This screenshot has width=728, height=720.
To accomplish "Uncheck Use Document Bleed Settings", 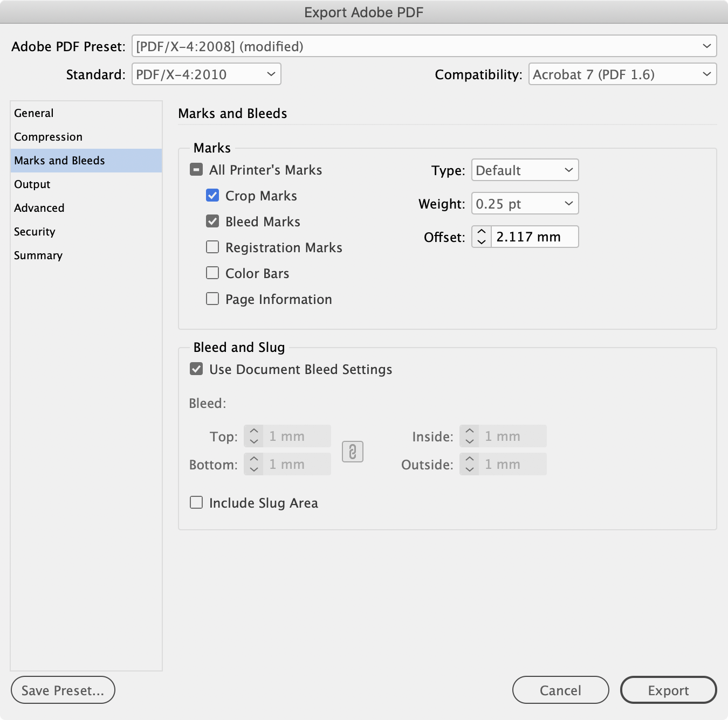I will click(196, 369).
